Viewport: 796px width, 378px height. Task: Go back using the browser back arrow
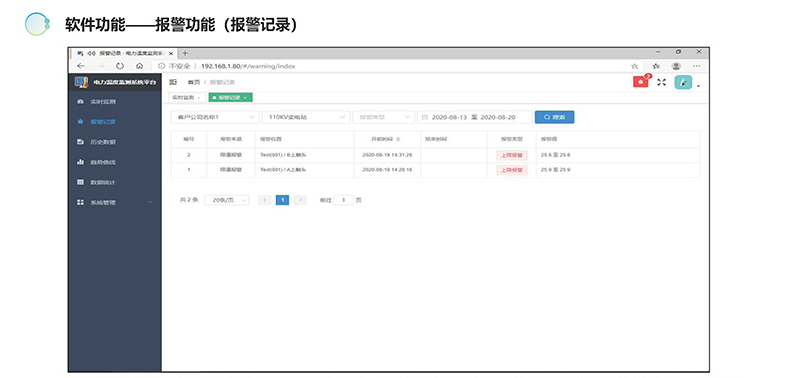tap(81, 66)
